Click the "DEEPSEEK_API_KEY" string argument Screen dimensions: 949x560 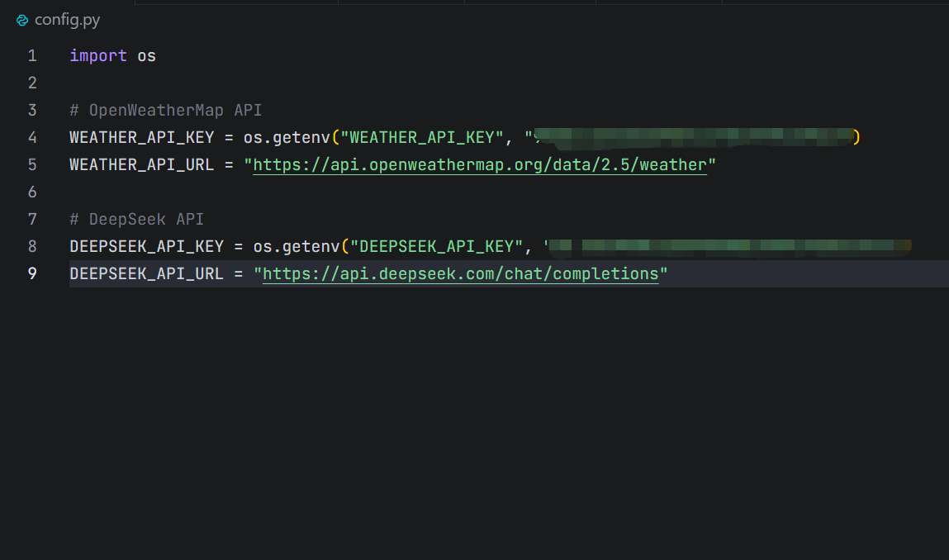(x=436, y=246)
